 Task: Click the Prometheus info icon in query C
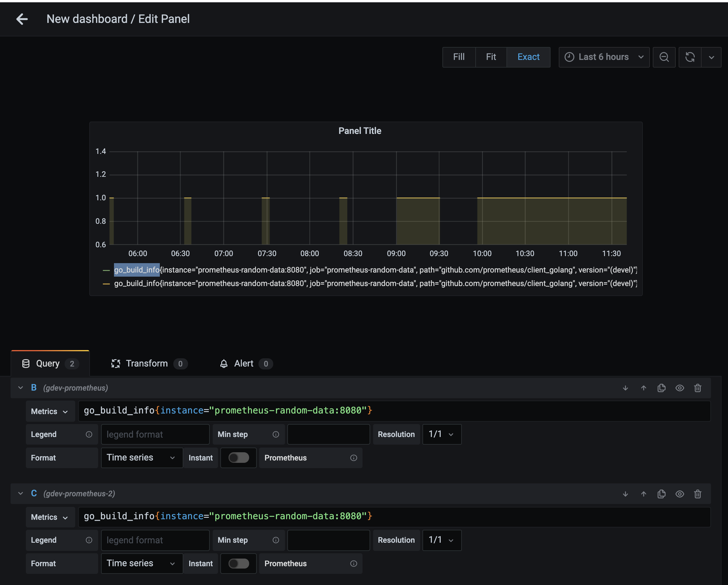353,563
